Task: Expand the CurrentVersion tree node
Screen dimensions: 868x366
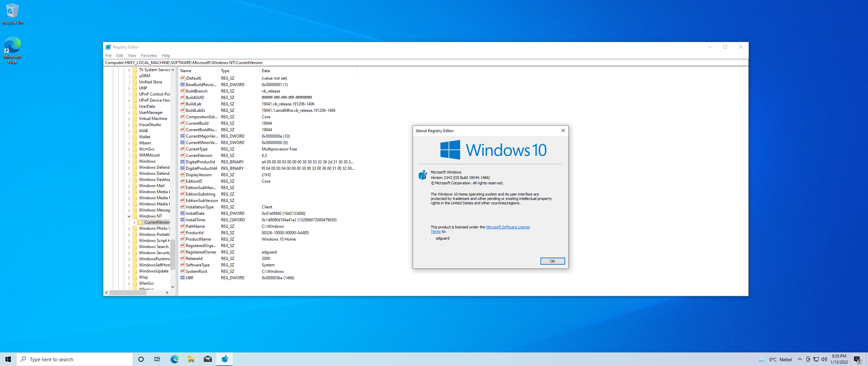Action: coord(135,222)
